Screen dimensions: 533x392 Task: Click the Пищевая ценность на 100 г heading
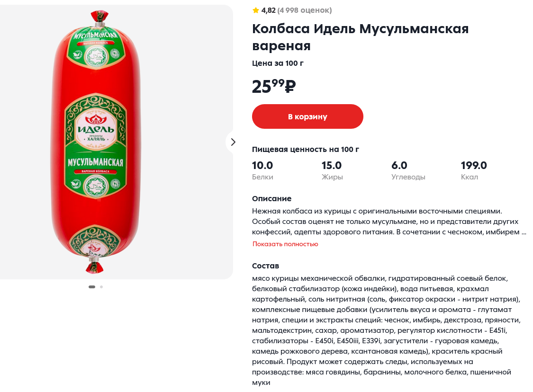(306, 150)
